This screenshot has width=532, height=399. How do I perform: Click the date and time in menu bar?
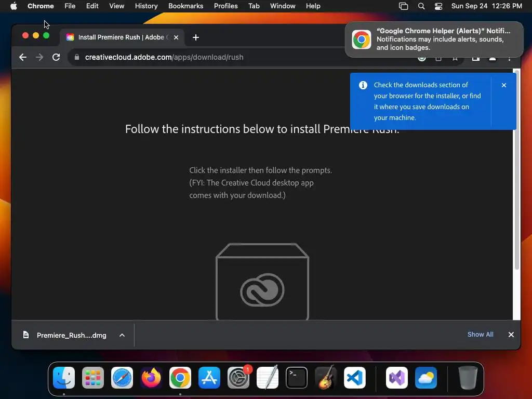[x=486, y=6]
